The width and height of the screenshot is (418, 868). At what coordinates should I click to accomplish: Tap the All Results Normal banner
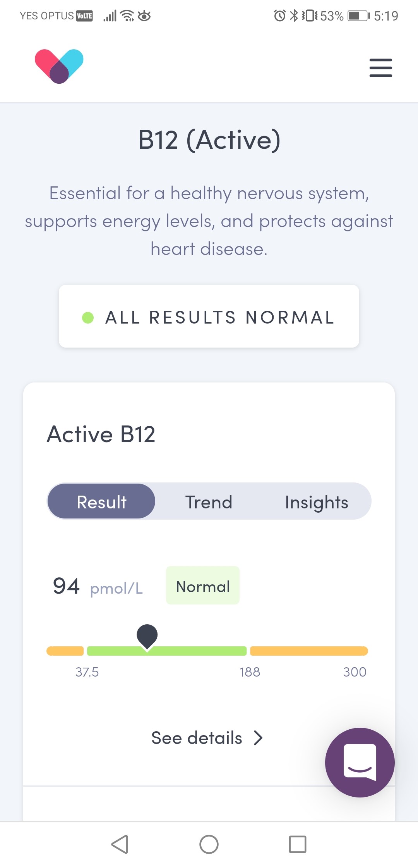coord(209,317)
